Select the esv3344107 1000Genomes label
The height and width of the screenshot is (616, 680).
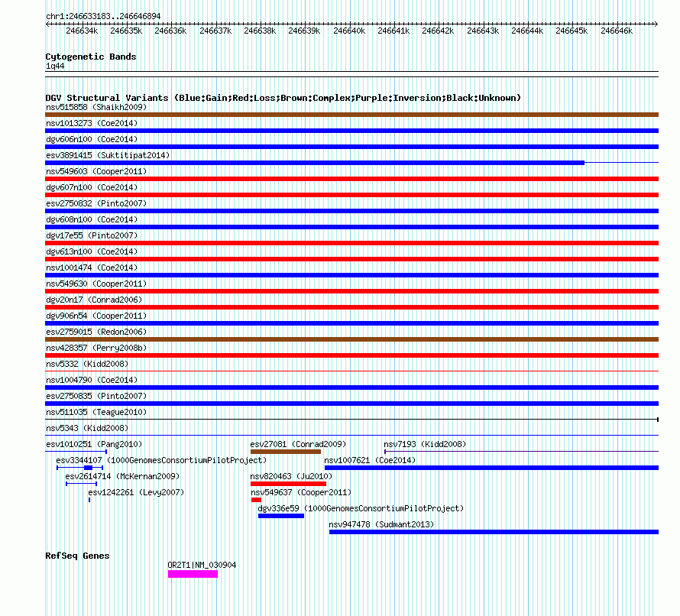(x=161, y=460)
